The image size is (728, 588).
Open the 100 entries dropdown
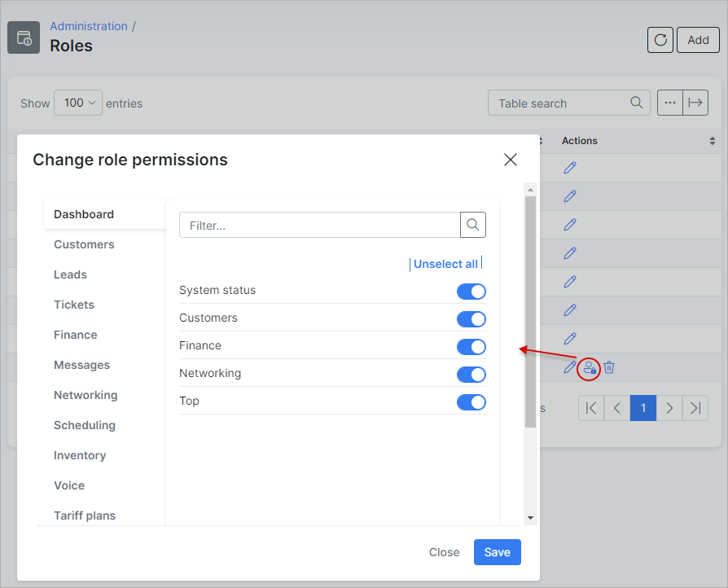[x=78, y=103]
